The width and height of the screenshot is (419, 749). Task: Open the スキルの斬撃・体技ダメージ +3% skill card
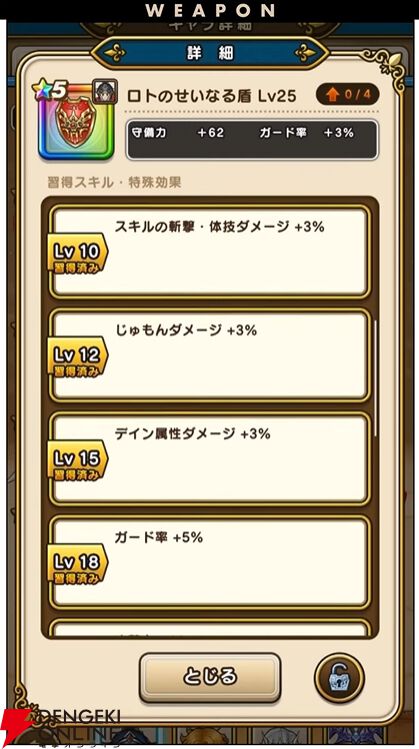[210, 252]
